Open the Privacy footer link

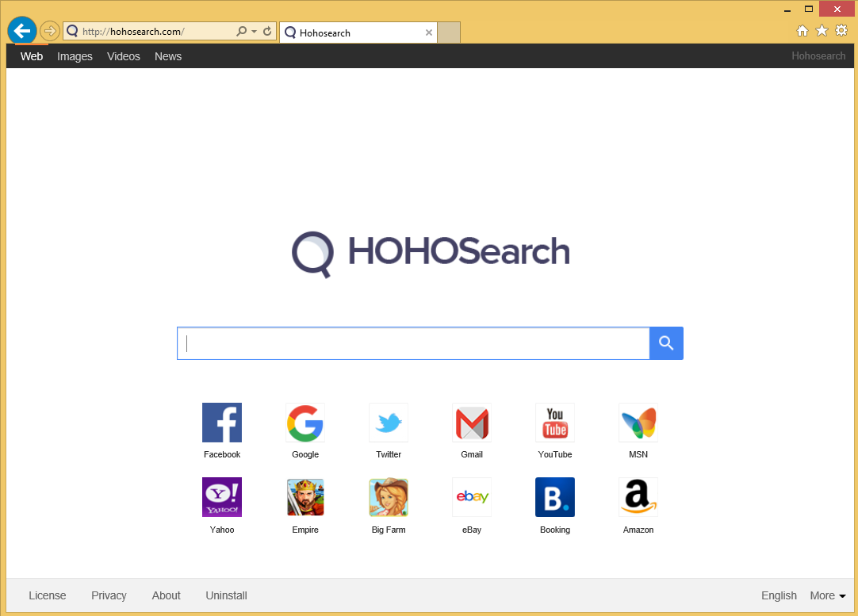tap(109, 595)
